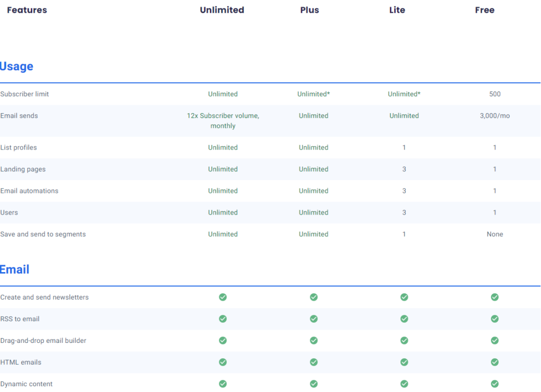Click the Unlimited checkmark for Drag-and-drop email builder

[223, 341]
